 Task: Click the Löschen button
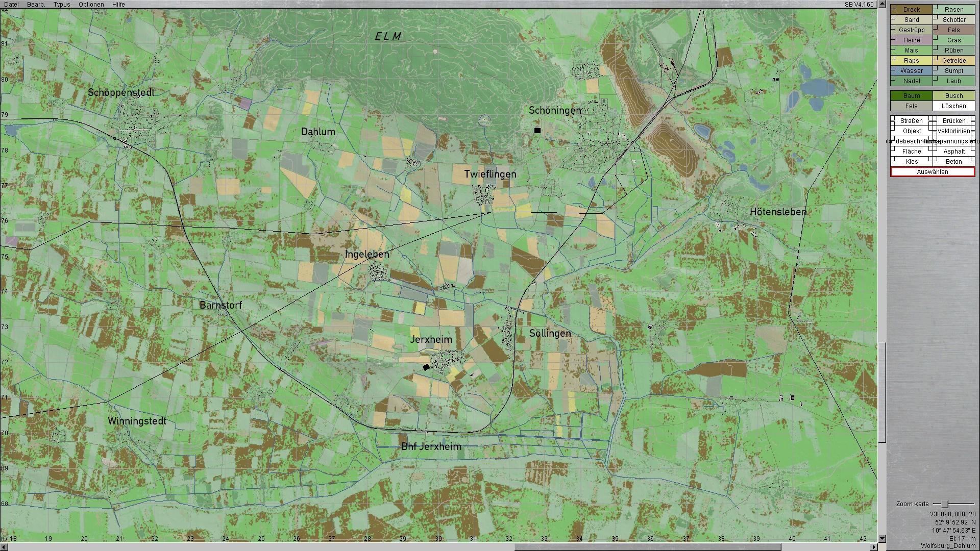pyautogui.click(x=954, y=106)
